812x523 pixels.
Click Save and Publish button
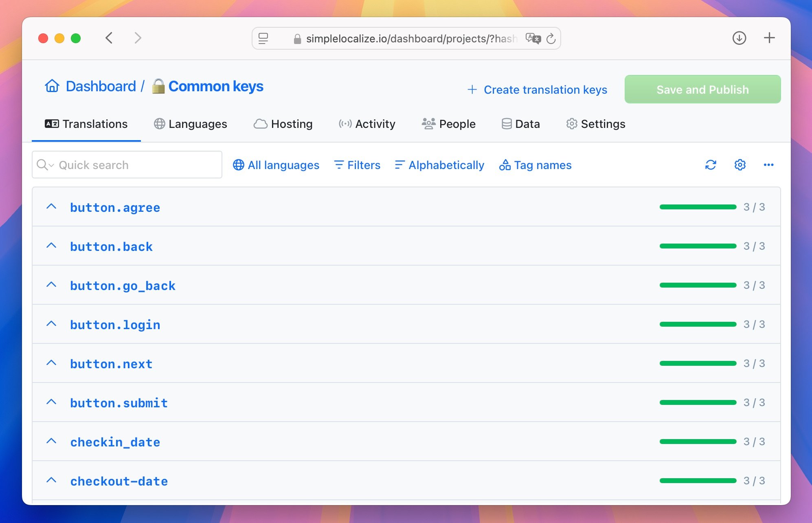(702, 89)
